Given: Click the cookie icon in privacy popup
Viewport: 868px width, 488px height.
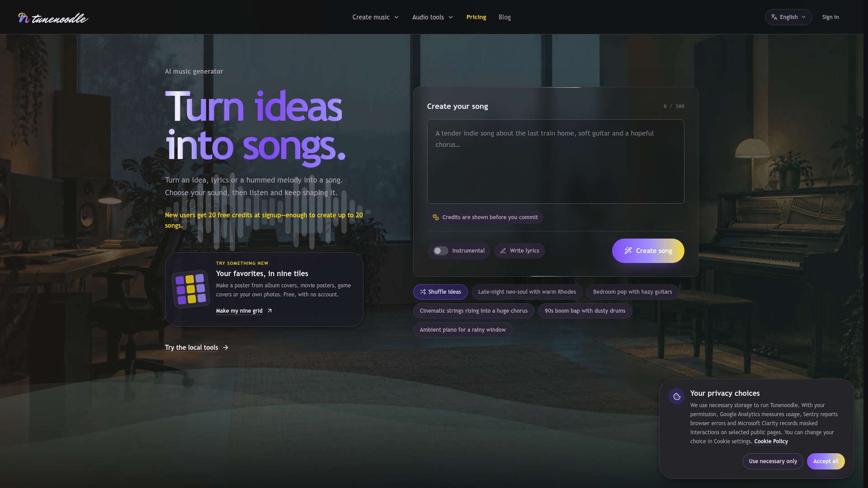Looking at the screenshot, I should click(x=677, y=396).
